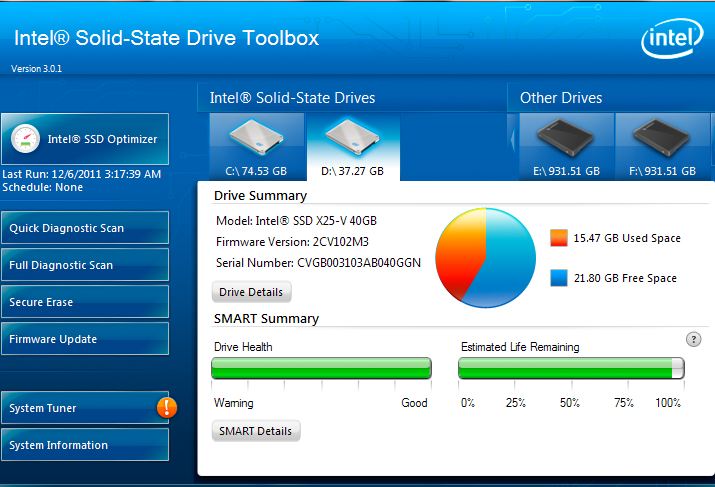Click the 21.80 GB Free Space label
The image size is (715, 487).
pyautogui.click(x=625, y=278)
